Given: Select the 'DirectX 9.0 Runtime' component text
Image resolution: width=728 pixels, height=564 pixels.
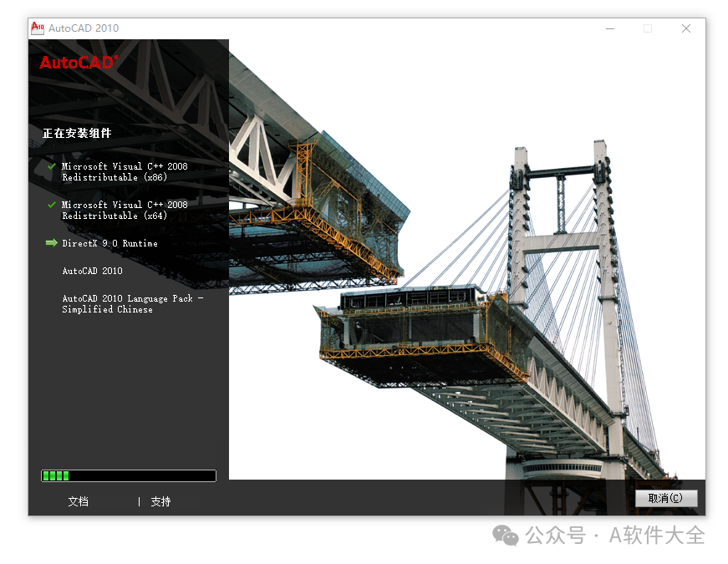Looking at the screenshot, I should (x=110, y=243).
